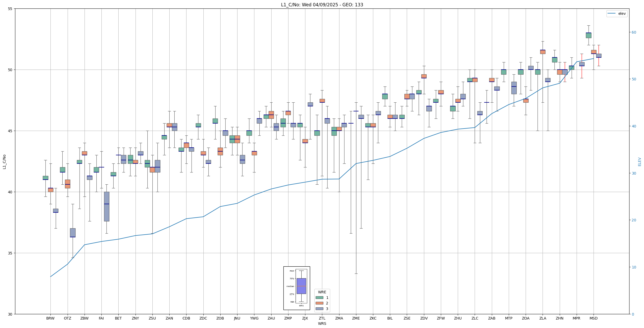Click the ZME station tick label

coord(356,318)
